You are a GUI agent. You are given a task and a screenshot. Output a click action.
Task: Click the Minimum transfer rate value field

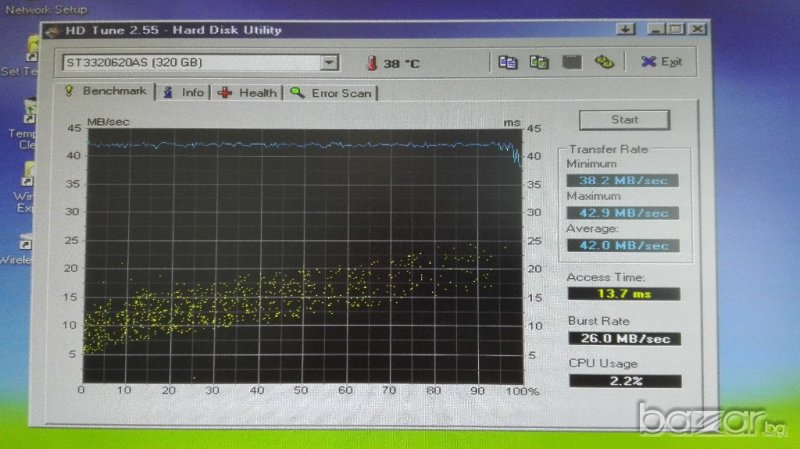tap(621, 180)
